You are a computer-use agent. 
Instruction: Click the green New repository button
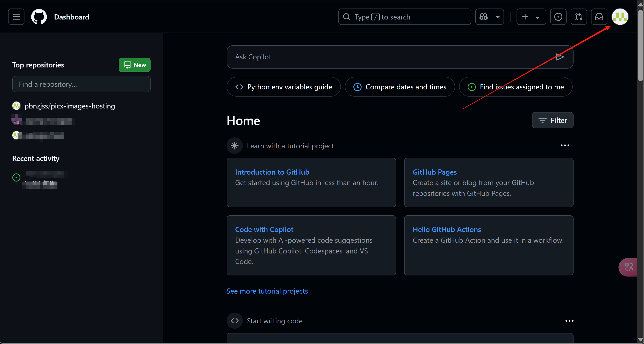pyautogui.click(x=134, y=65)
